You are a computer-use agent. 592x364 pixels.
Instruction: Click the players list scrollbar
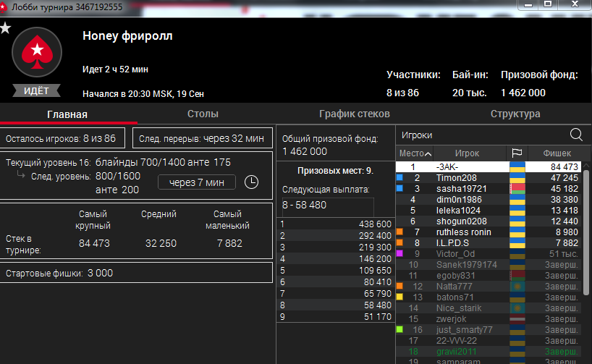tap(586, 232)
